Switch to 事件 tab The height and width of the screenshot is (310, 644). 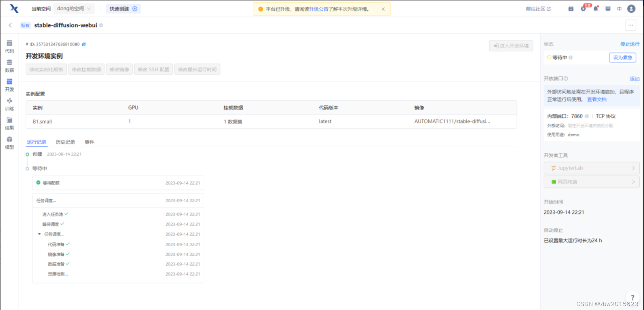tap(89, 142)
